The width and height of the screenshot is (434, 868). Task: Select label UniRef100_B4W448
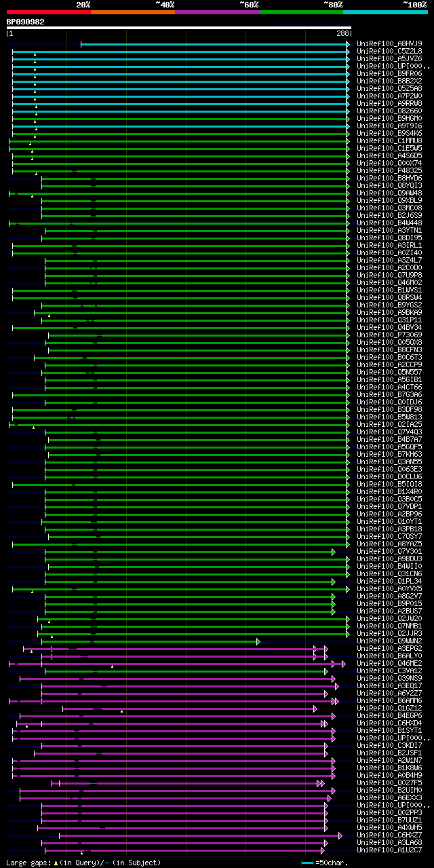click(389, 223)
